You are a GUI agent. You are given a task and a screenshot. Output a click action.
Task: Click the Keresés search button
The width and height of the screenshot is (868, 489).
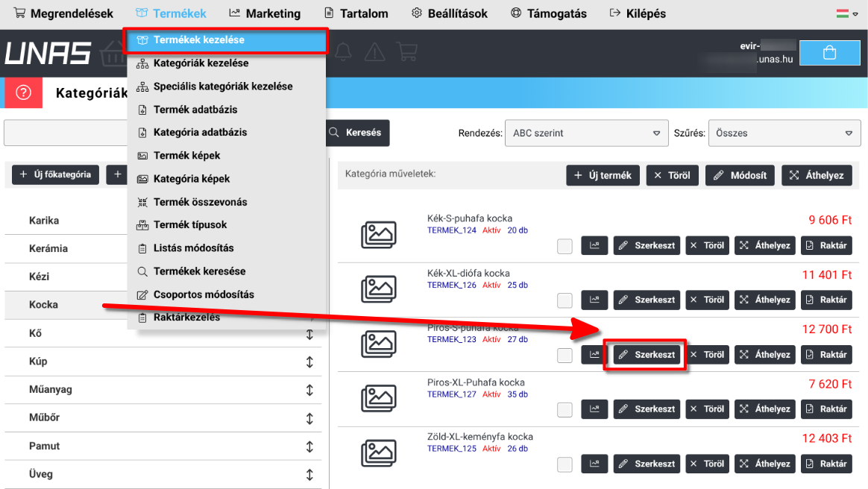point(357,133)
